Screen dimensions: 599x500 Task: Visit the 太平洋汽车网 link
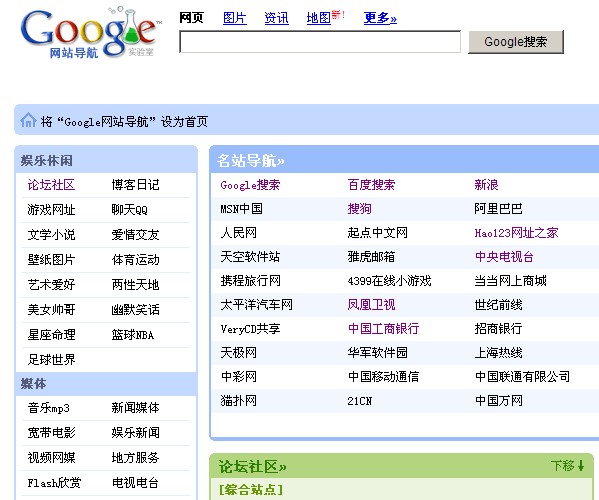coord(256,305)
